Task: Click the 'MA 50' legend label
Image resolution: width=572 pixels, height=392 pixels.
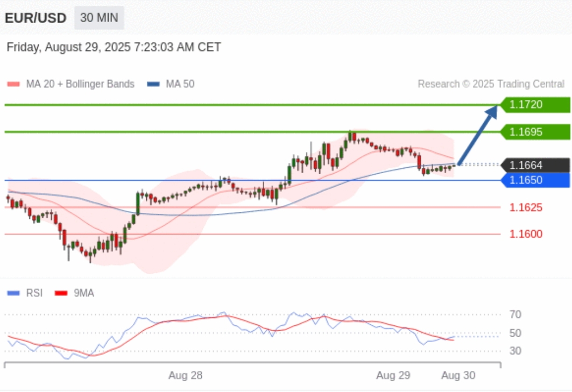Action: 180,84
